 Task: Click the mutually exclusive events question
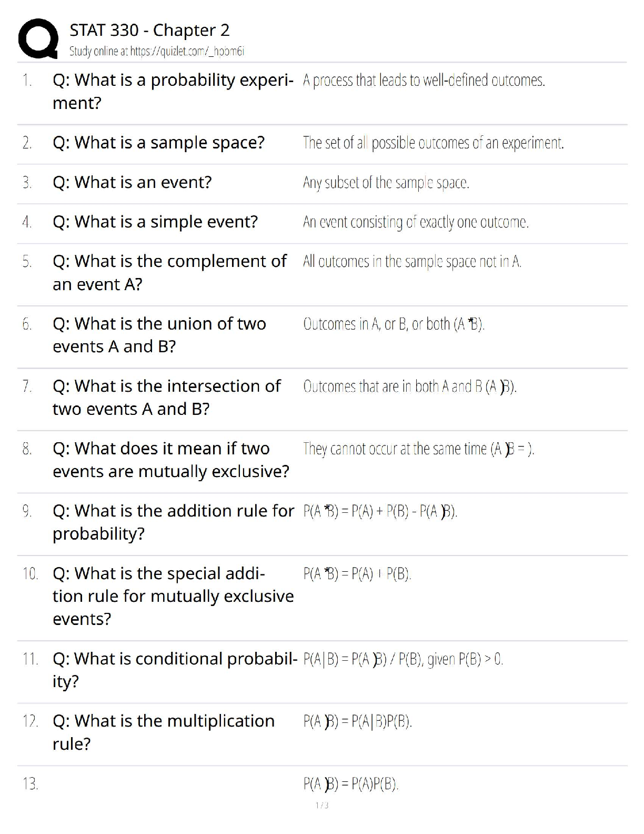[x=170, y=460]
